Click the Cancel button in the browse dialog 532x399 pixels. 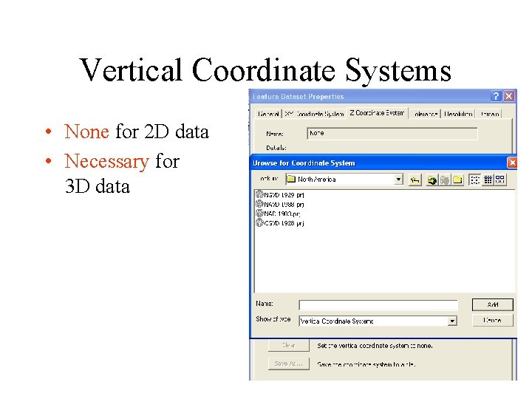click(493, 320)
